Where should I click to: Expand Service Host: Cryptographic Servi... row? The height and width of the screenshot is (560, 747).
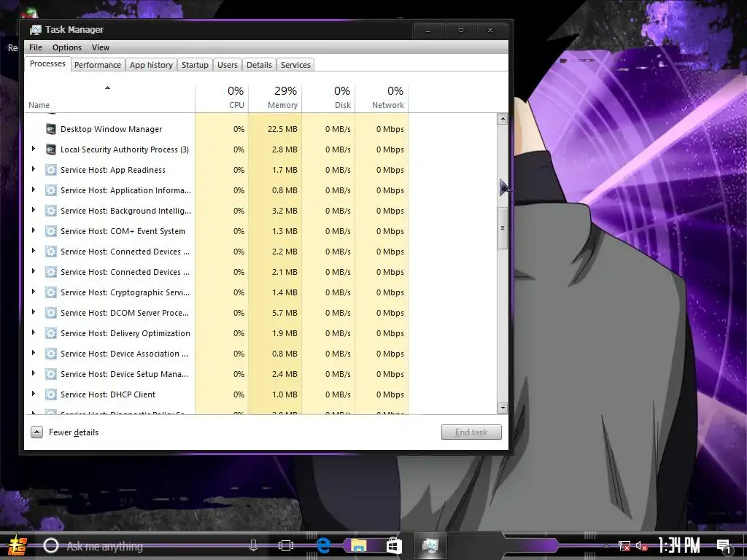pyautogui.click(x=34, y=292)
